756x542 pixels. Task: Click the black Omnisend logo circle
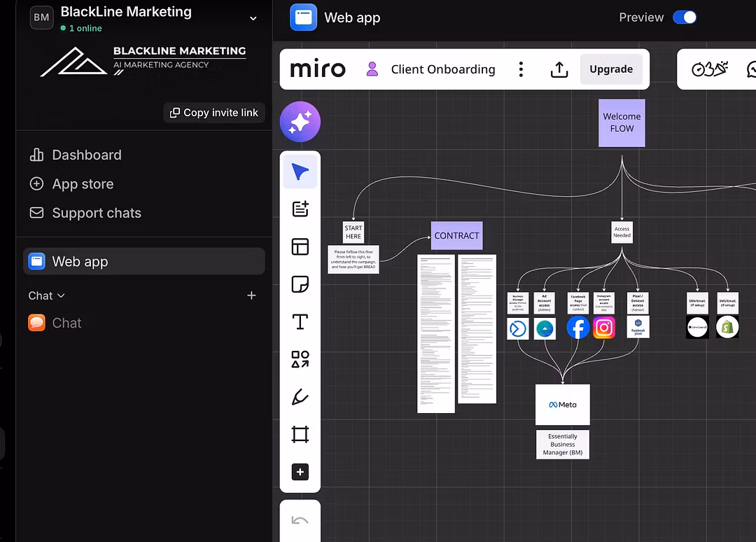pos(697,328)
